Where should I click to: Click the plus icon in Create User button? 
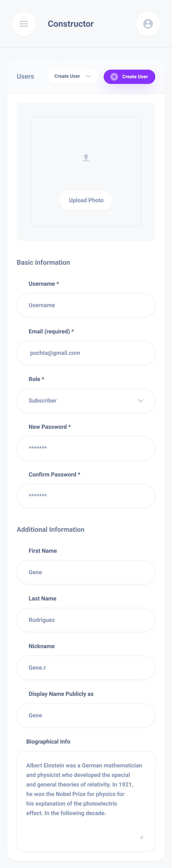tap(114, 77)
